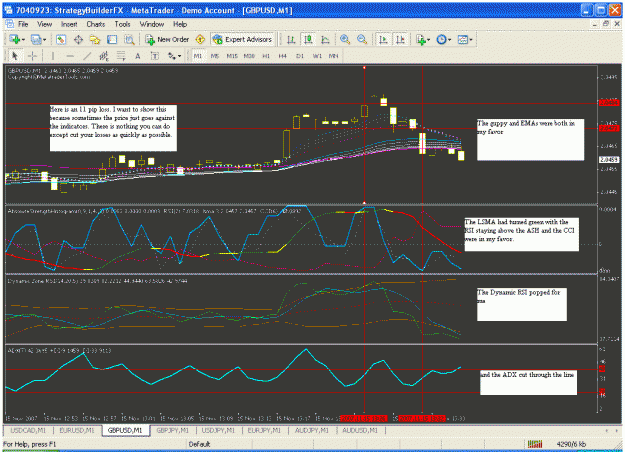Open the View menu
Viewport: 625px width, 452px height.
[x=45, y=24]
